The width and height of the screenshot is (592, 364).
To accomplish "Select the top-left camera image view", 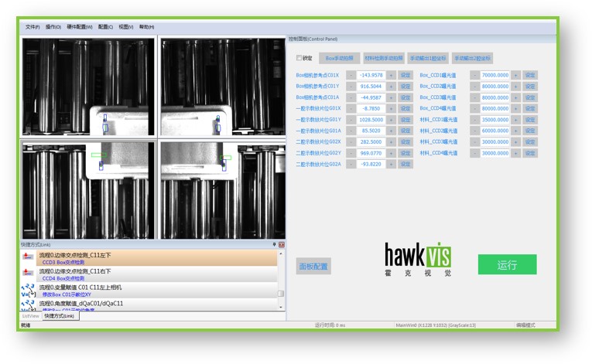I will point(88,87).
